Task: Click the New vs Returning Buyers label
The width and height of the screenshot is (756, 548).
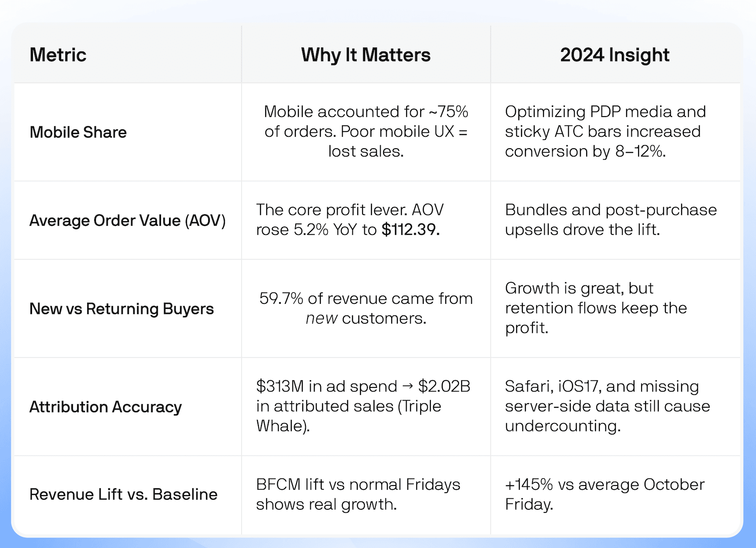Action: 121,309
